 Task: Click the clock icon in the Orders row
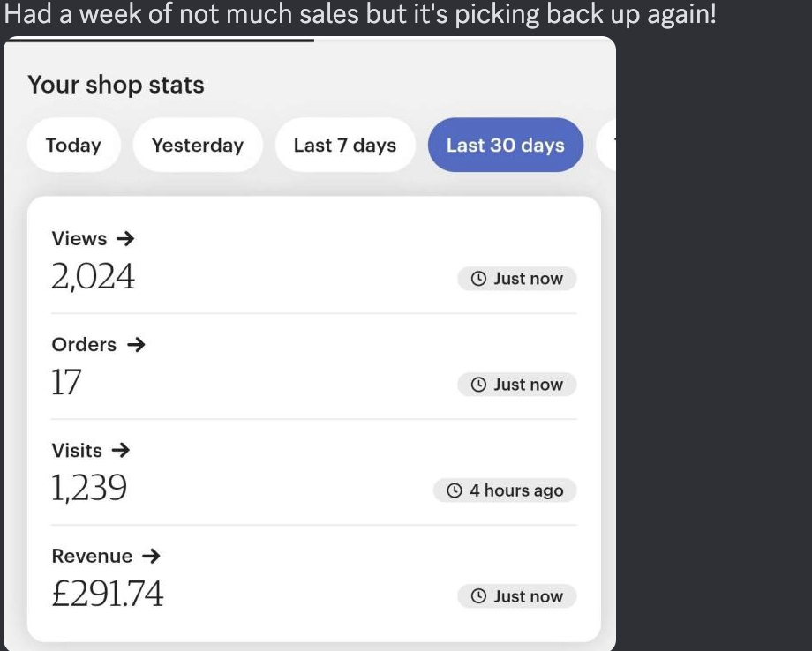pyautogui.click(x=478, y=385)
